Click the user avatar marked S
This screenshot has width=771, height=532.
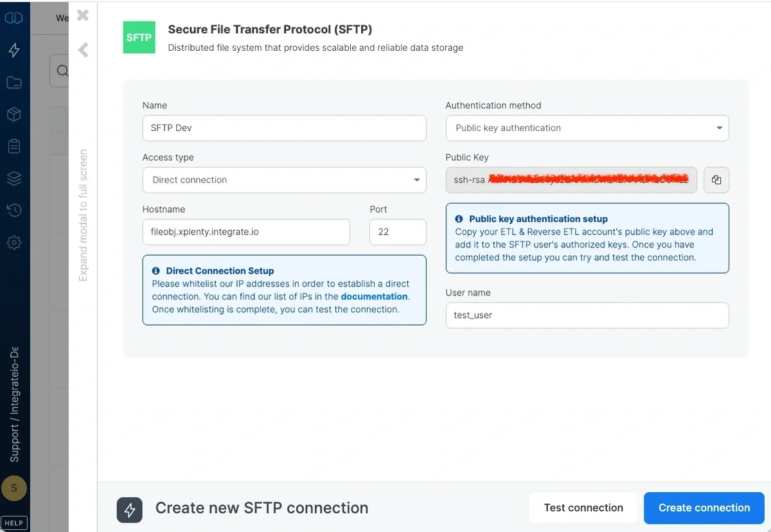pyautogui.click(x=14, y=488)
